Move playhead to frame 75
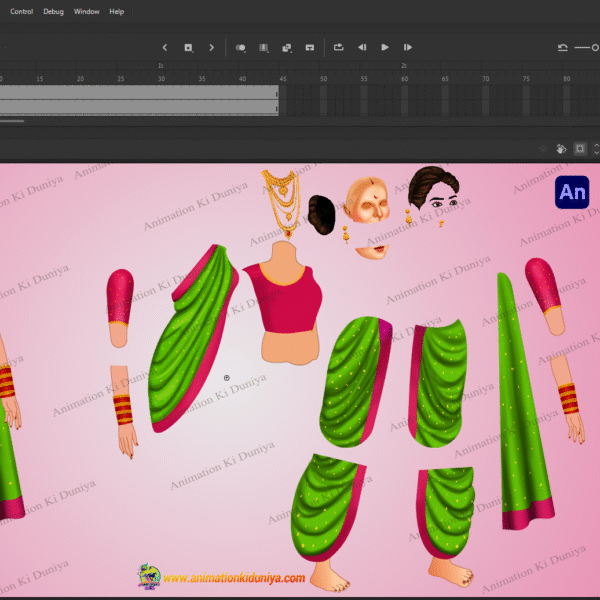Image resolution: width=600 pixels, height=600 pixels. 526,79
